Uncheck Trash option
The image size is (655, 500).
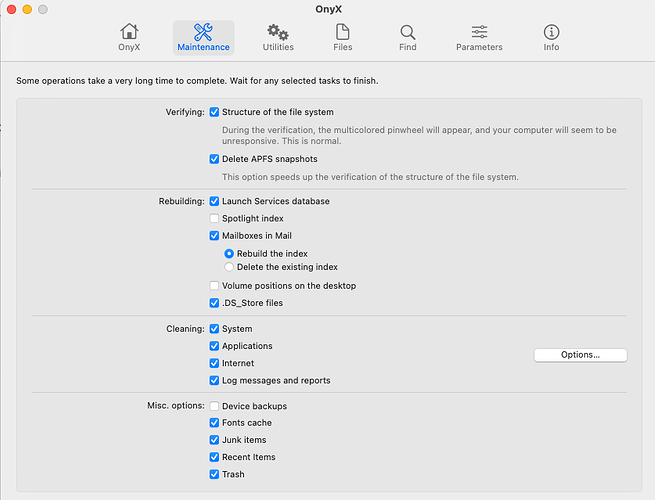(214, 474)
